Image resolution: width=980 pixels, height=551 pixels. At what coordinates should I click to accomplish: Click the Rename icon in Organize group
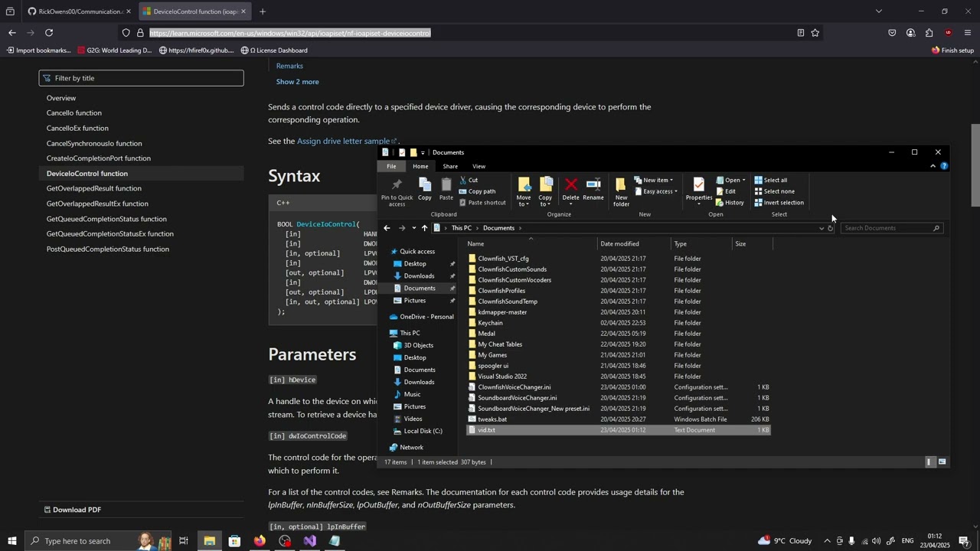(x=593, y=189)
